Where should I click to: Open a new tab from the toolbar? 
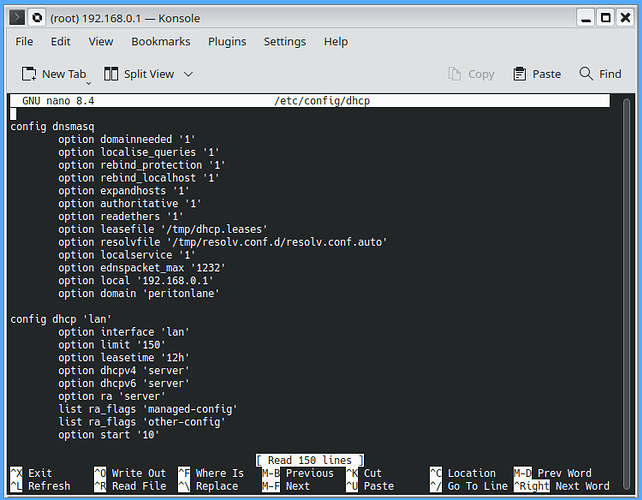pyautogui.click(x=54, y=74)
